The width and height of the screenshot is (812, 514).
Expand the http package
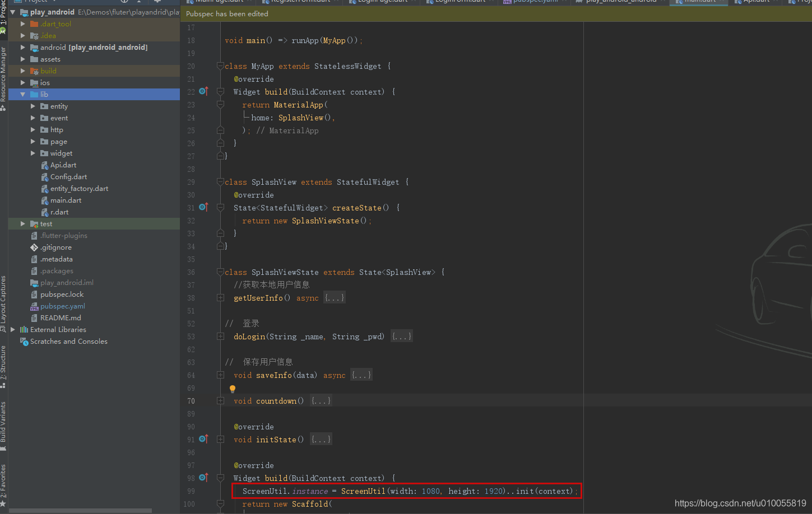pos(33,130)
